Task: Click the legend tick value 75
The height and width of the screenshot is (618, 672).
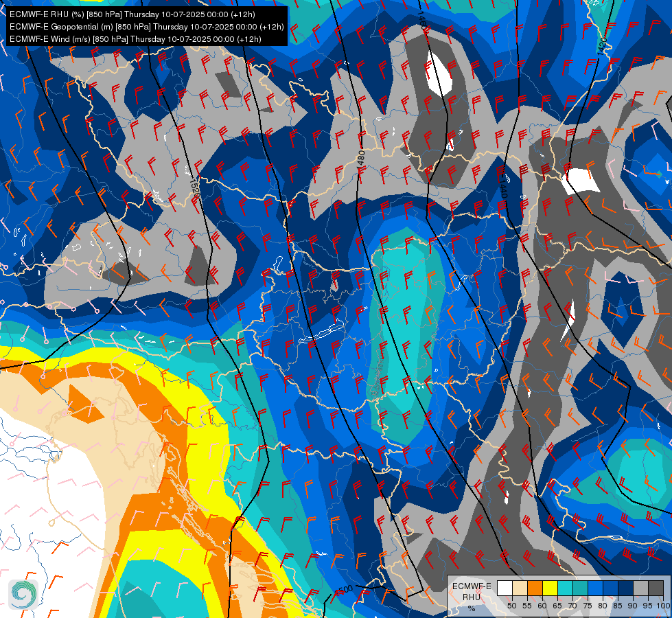Action: click(588, 606)
